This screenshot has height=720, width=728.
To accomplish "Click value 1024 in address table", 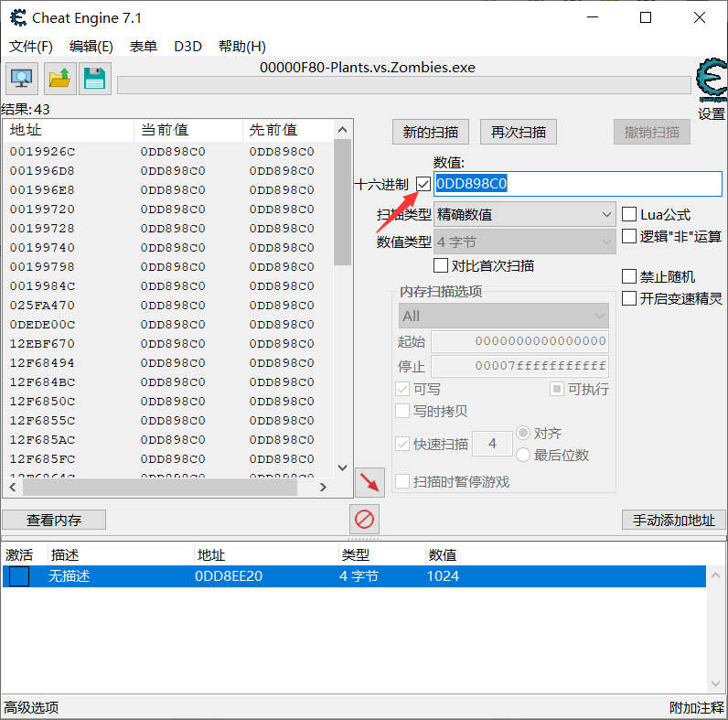I will pos(443,576).
